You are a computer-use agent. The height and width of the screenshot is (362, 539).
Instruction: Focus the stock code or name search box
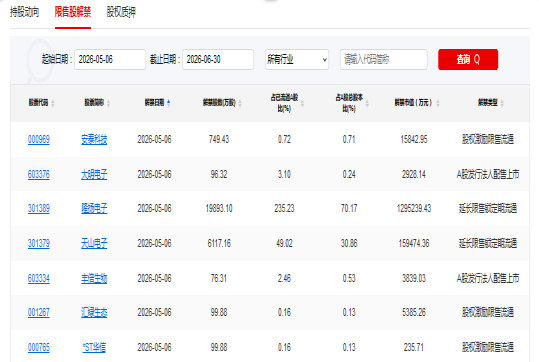[384, 59]
